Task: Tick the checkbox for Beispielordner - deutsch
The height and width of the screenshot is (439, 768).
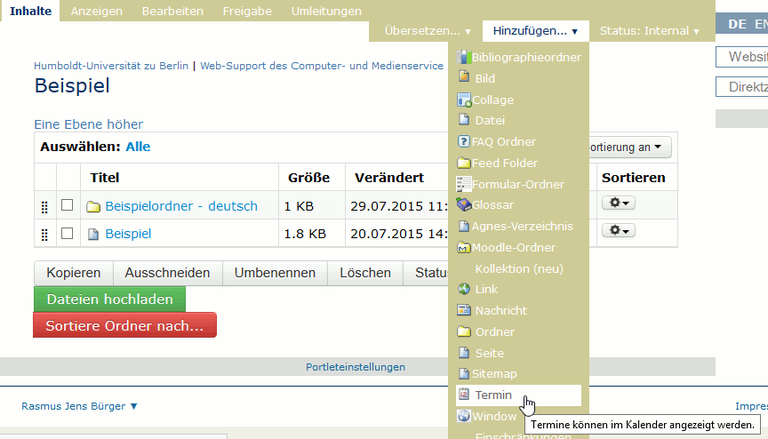Action: 67,205
